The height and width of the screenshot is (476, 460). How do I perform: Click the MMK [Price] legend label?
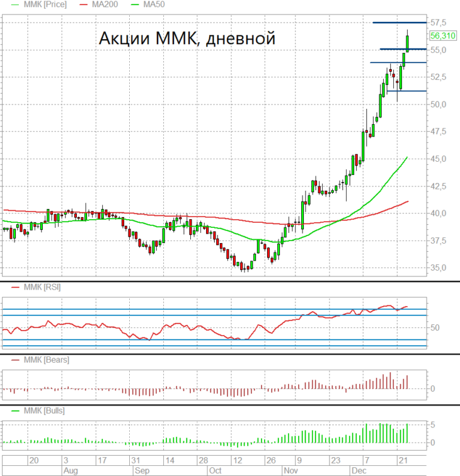tap(45, 4)
